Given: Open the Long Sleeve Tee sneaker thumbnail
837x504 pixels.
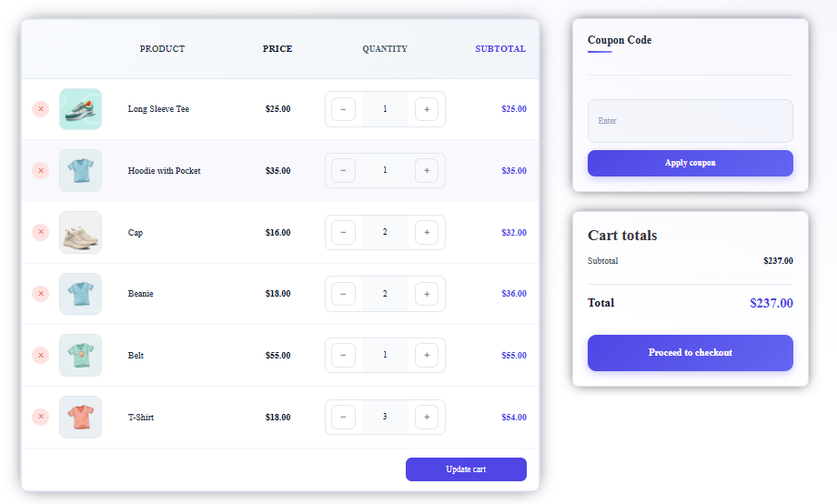Looking at the screenshot, I should [81, 109].
